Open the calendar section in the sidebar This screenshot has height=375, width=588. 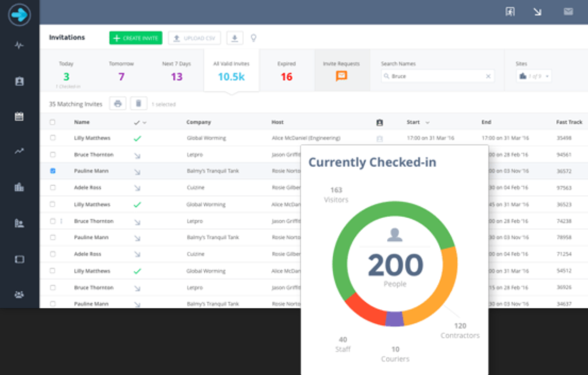[18, 116]
